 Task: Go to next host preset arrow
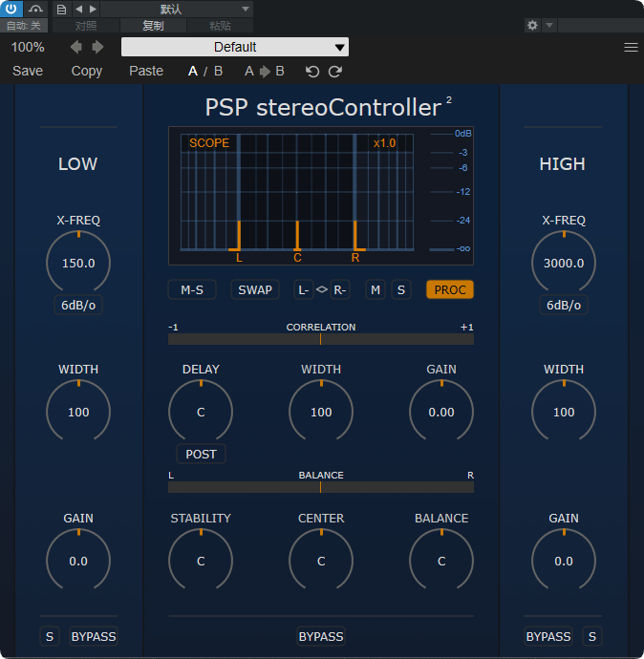(93, 9)
